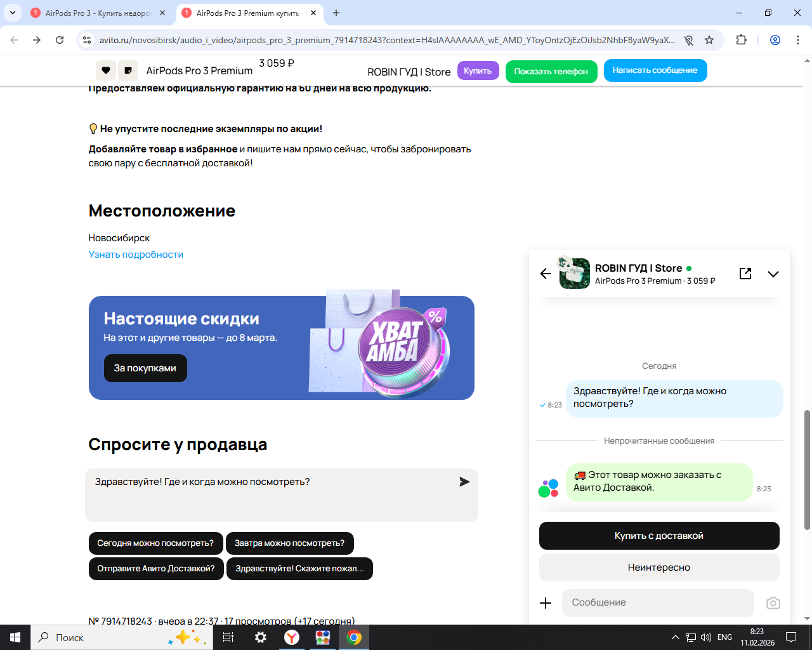Open Google Chrome on the taskbar
812x650 pixels.
click(354, 637)
